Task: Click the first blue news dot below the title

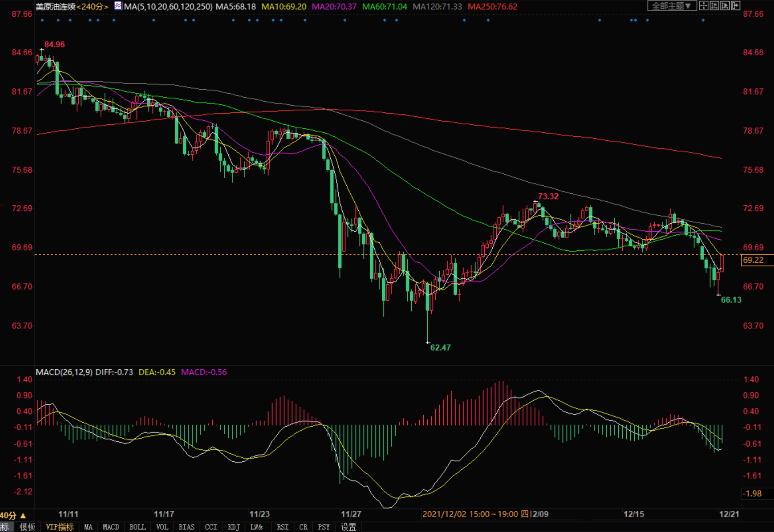Action: [x=42, y=20]
